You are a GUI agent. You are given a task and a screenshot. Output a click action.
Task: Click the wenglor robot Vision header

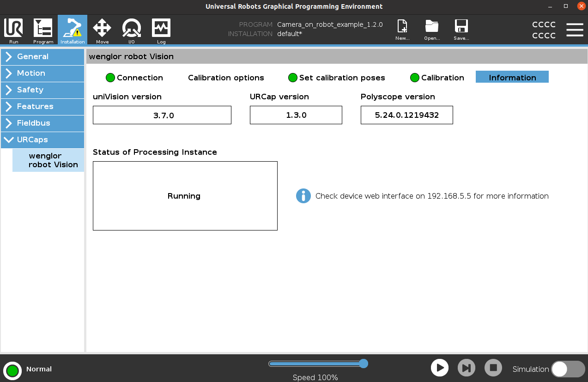[x=131, y=56]
